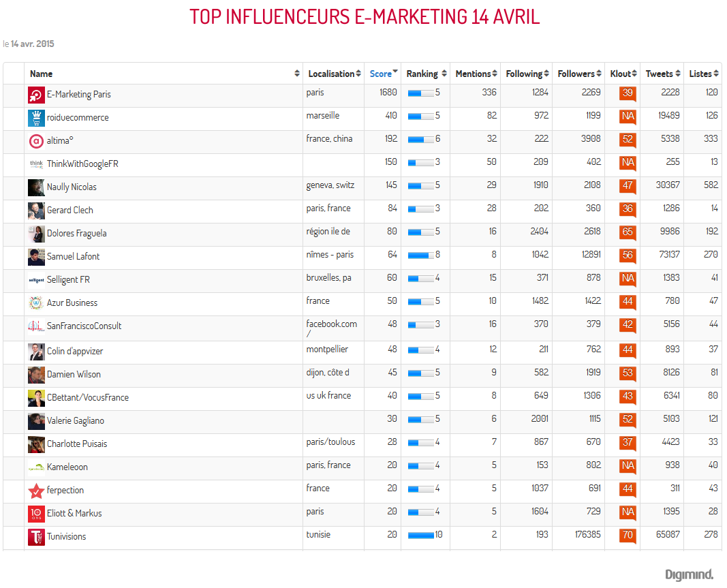Open the ThinkWithGoogleFR name link

pos(82,164)
